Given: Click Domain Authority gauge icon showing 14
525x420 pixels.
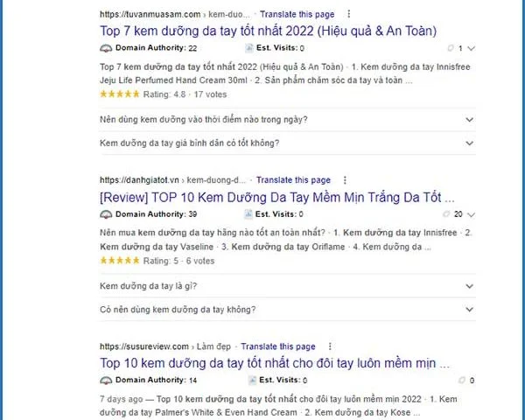Looking at the screenshot, I should 106,380.
